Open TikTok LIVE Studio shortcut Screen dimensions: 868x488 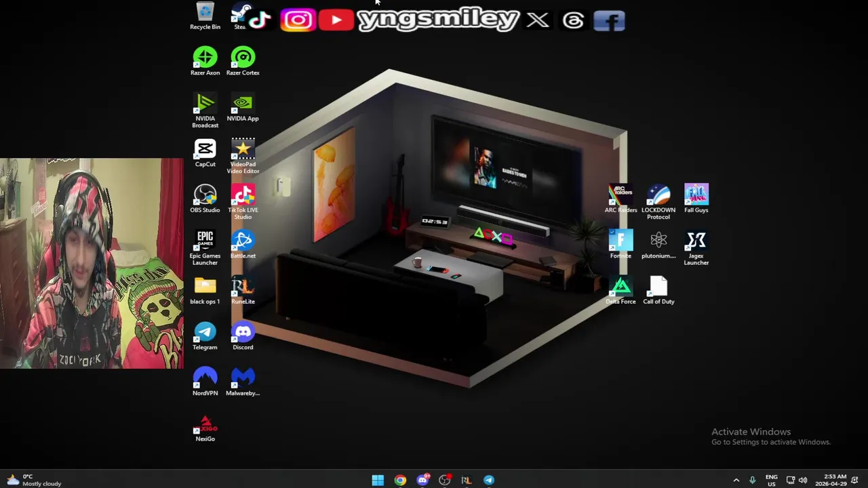click(243, 202)
